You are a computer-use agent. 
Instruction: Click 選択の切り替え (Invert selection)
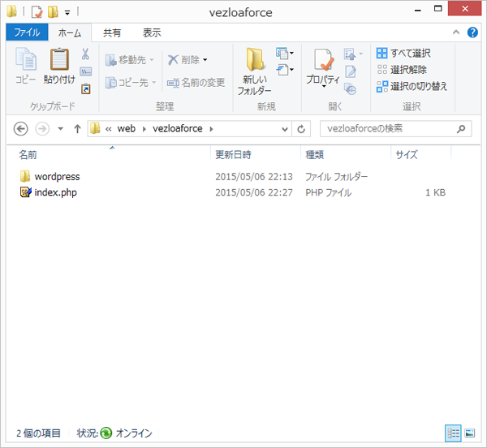tap(412, 86)
